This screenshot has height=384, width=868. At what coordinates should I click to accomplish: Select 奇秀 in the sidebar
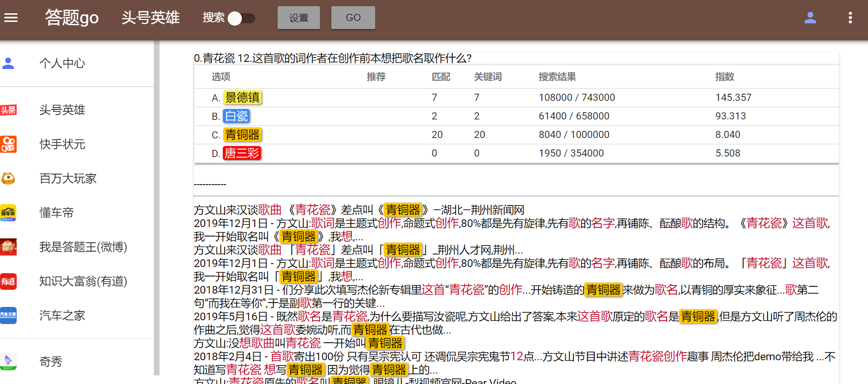tap(51, 362)
